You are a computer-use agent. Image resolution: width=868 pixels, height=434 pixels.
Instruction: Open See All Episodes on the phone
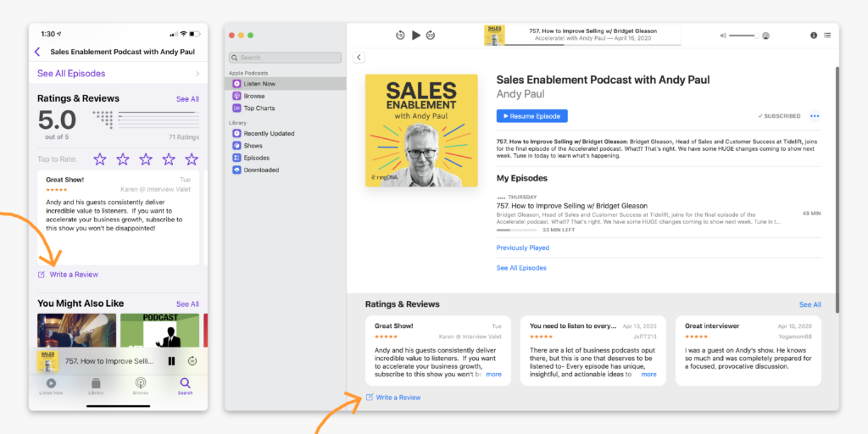[71, 73]
